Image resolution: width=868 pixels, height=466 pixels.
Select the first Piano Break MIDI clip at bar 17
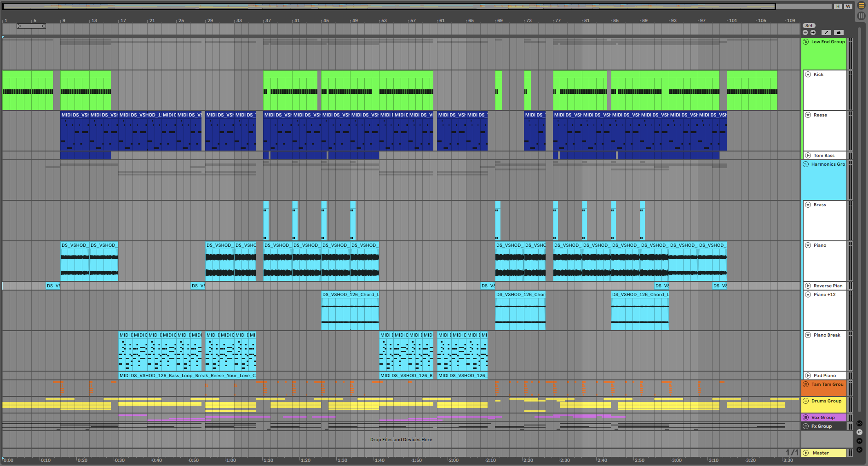(x=126, y=351)
